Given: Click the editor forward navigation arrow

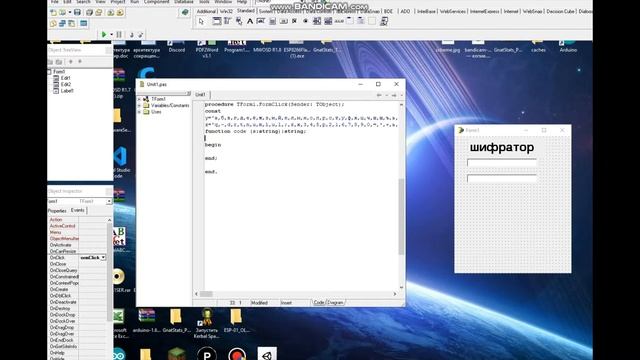Looking at the screenshot, I should 394,95.
